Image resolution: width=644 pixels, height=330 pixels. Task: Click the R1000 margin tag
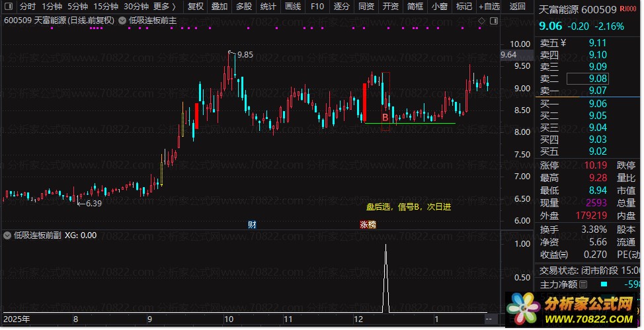click(628, 9)
